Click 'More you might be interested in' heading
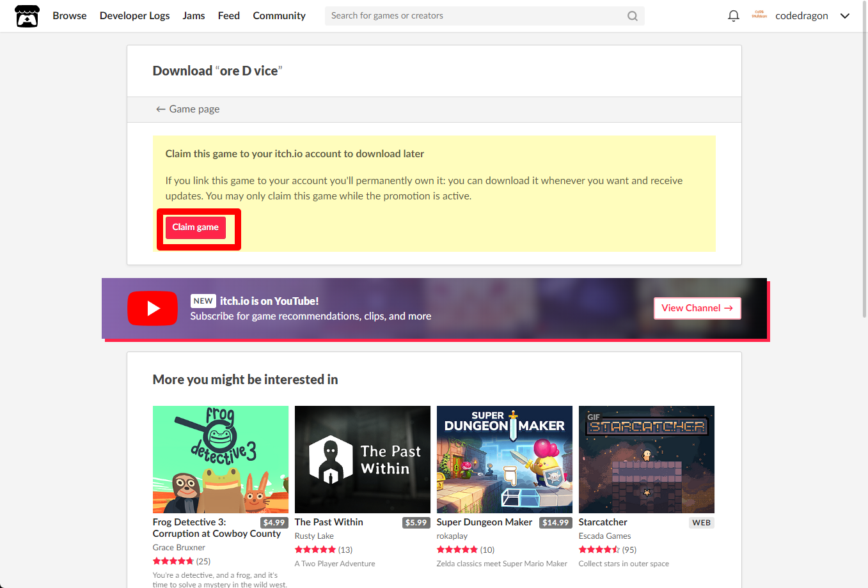Viewport: 868px width, 588px height. 246,380
